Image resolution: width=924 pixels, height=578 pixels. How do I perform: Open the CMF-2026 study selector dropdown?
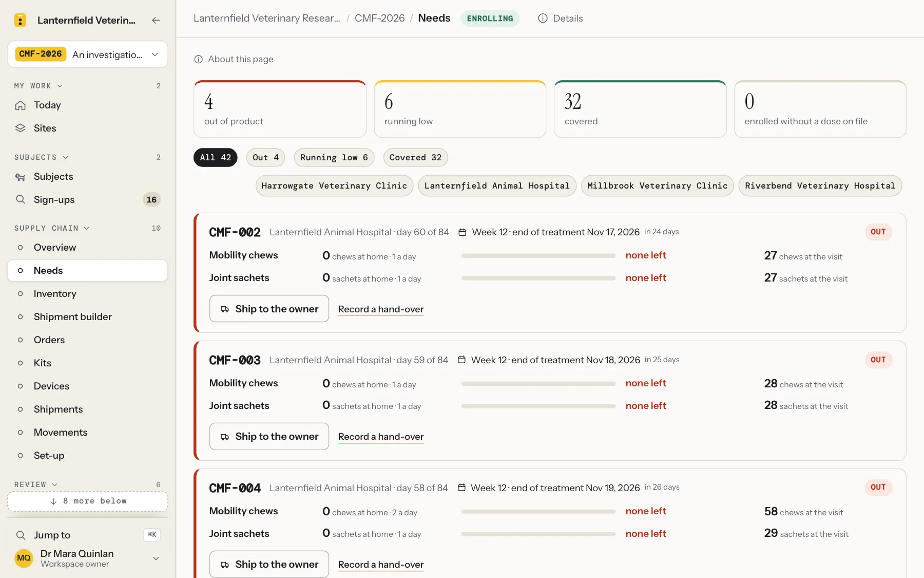(x=88, y=54)
